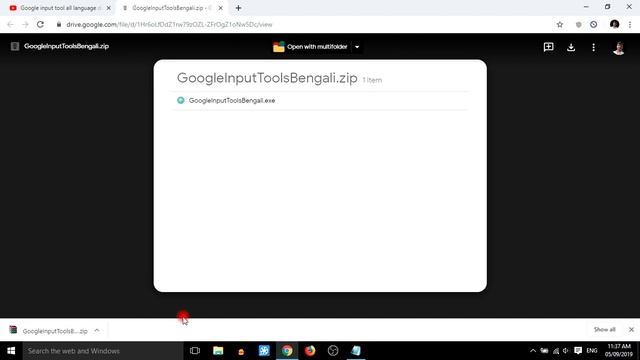Open the battery tray icon
Screen dimensions: 640x360
click(x=544, y=351)
